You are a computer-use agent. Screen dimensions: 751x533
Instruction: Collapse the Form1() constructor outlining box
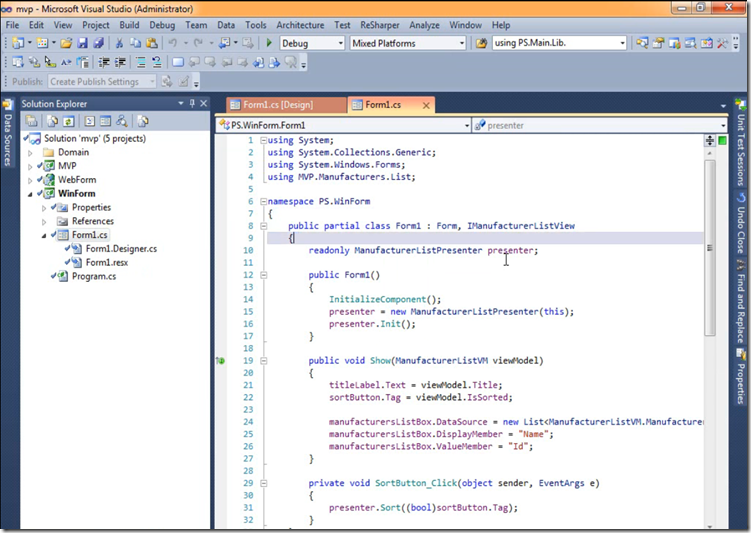pyautogui.click(x=263, y=275)
